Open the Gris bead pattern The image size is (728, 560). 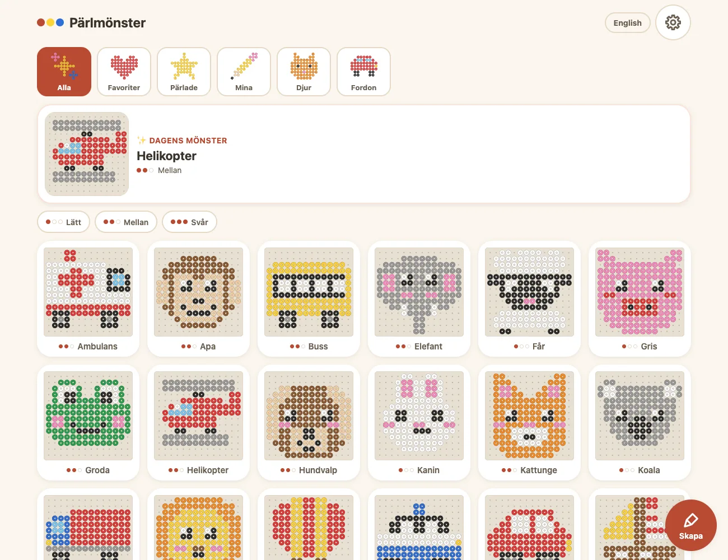[x=640, y=299]
